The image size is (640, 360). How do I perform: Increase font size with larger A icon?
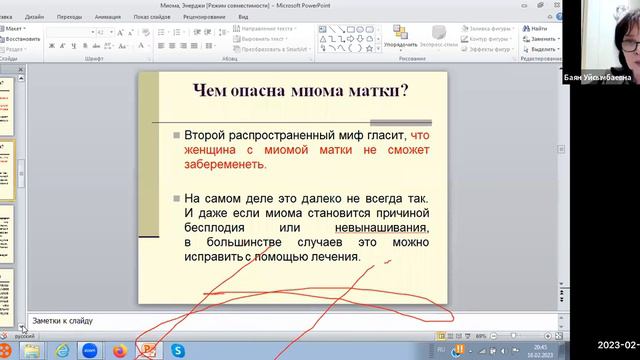[x=120, y=33]
